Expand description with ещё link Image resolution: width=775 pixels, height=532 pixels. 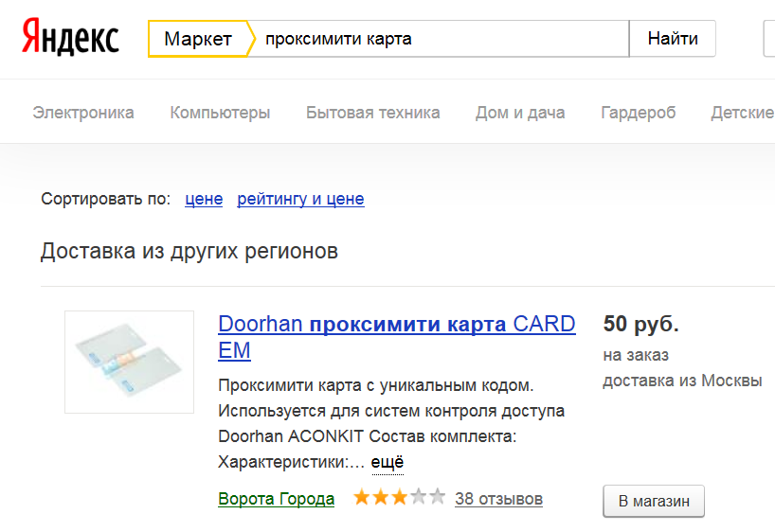(387, 462)
